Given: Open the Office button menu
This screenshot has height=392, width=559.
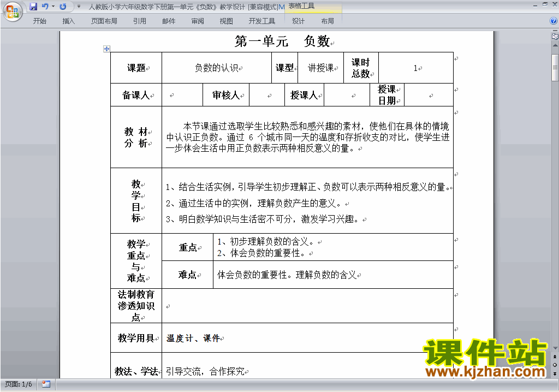Looking at the screenshot, I should click(x=13, y=12).
